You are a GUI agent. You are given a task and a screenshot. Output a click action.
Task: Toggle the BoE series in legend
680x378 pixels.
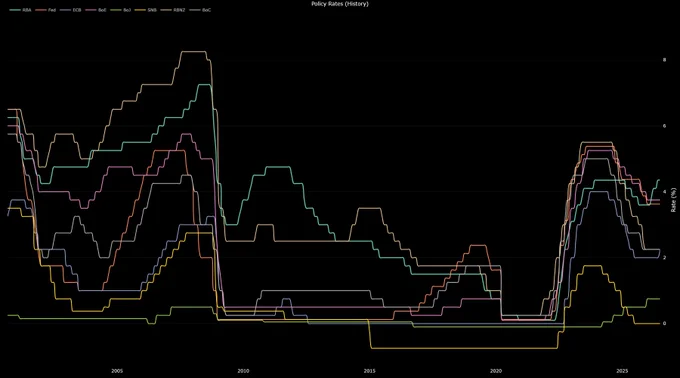pyautogui.click(x=96, y=10)
